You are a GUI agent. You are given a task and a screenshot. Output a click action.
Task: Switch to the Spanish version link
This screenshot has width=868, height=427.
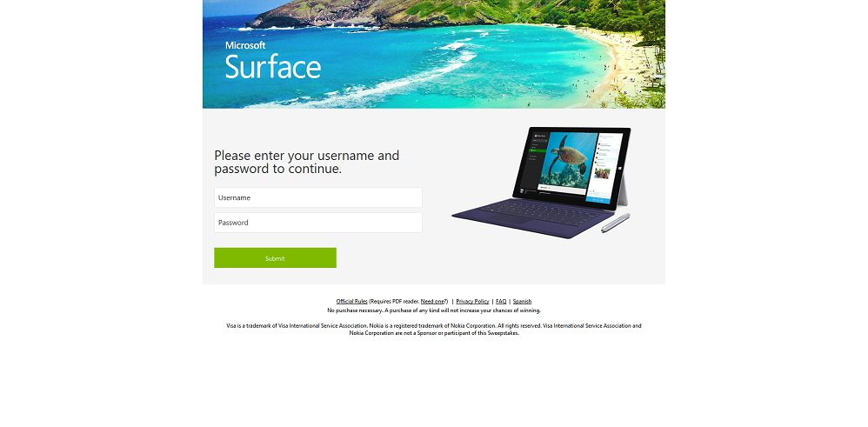pos(522,301)
